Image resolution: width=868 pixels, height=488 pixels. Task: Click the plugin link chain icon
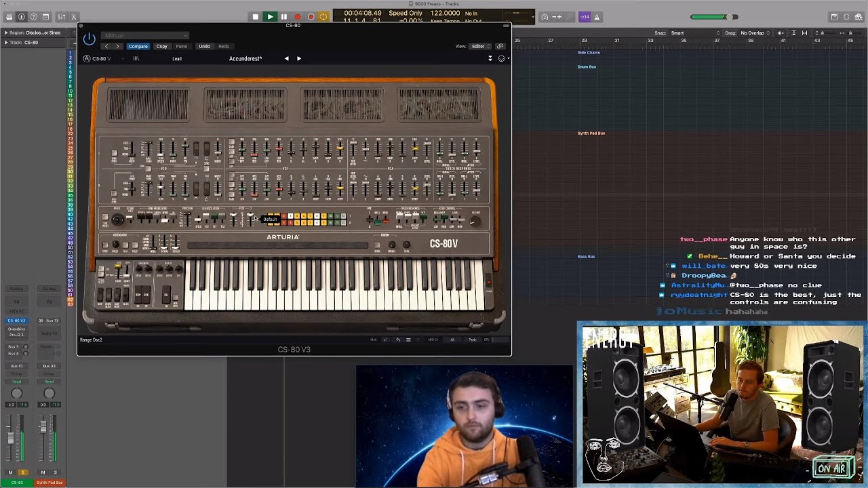click(500, 46)
